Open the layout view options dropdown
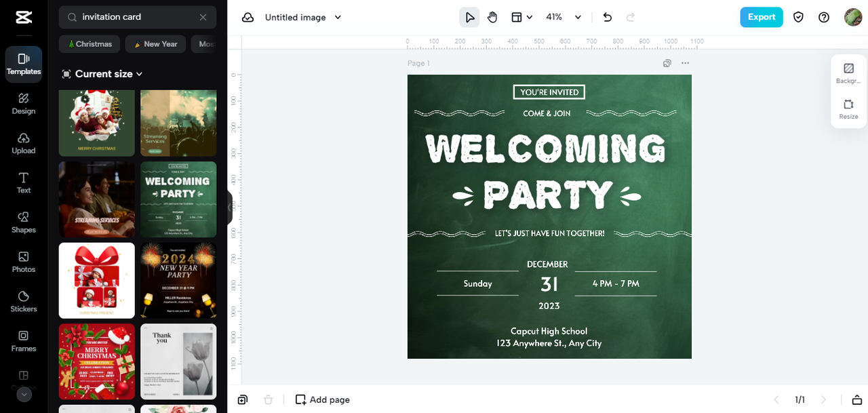The width and height of the screenshot is (868, 413). pyautogui.click(x=521, y=18)
